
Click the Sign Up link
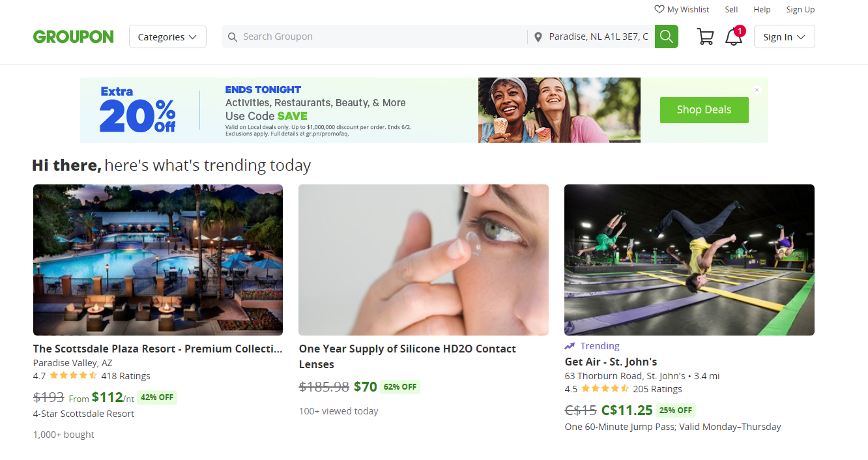pos(800,9)
